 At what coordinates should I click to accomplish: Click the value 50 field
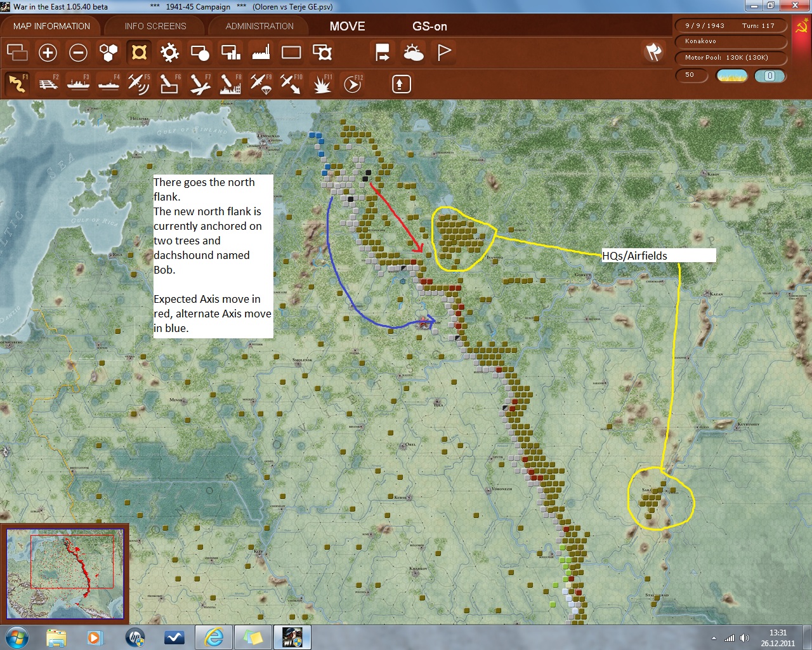tap(691, 75)
